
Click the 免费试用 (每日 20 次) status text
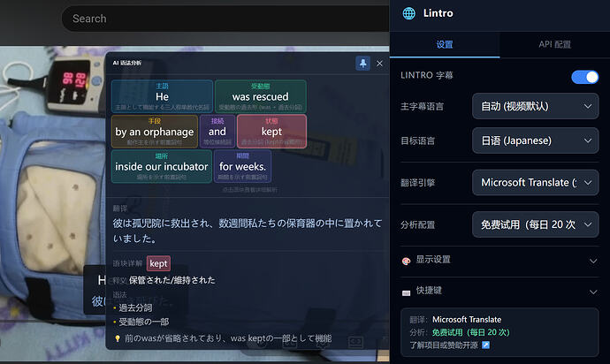[470, 332]
